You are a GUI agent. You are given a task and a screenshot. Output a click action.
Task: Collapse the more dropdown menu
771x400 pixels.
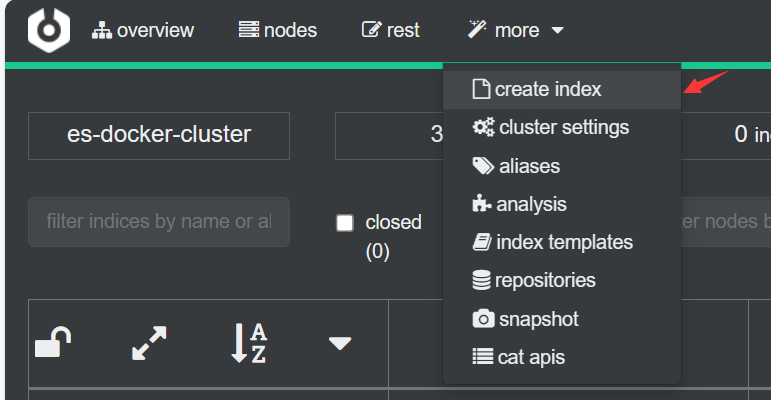(516, 31)
